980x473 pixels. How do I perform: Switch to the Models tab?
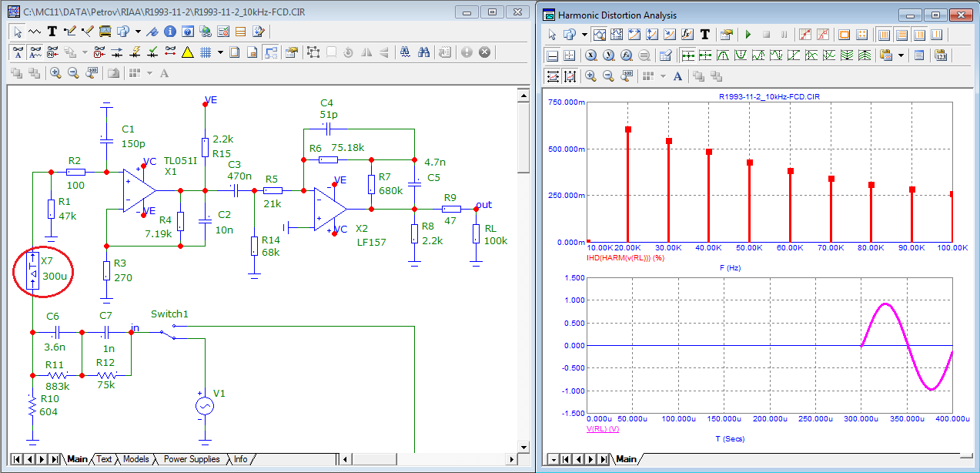pyautogui.click(x=135, y=459)
